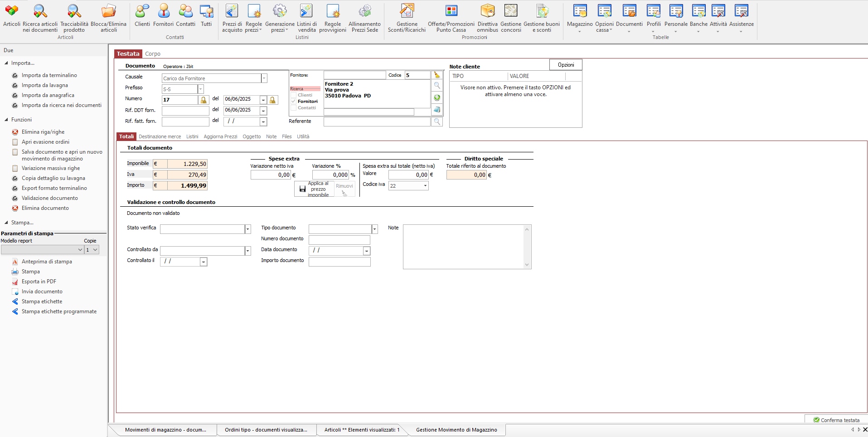Open the Stato verifica dropdown
Screen dimensions: 868x437
tap(247, 229)
